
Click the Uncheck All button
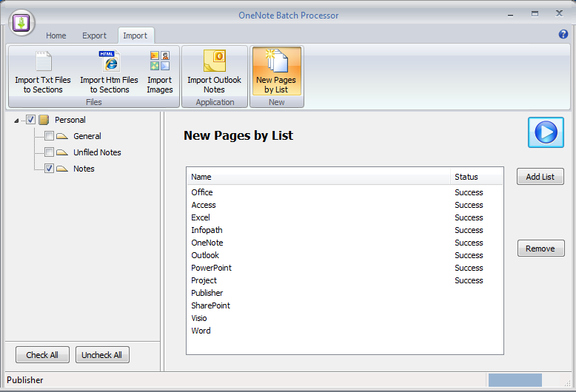102,355
